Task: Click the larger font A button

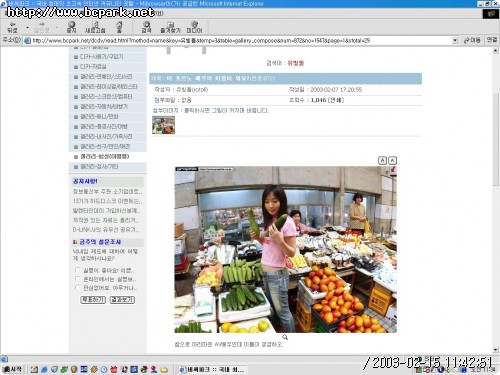Action: click(382, 161)
